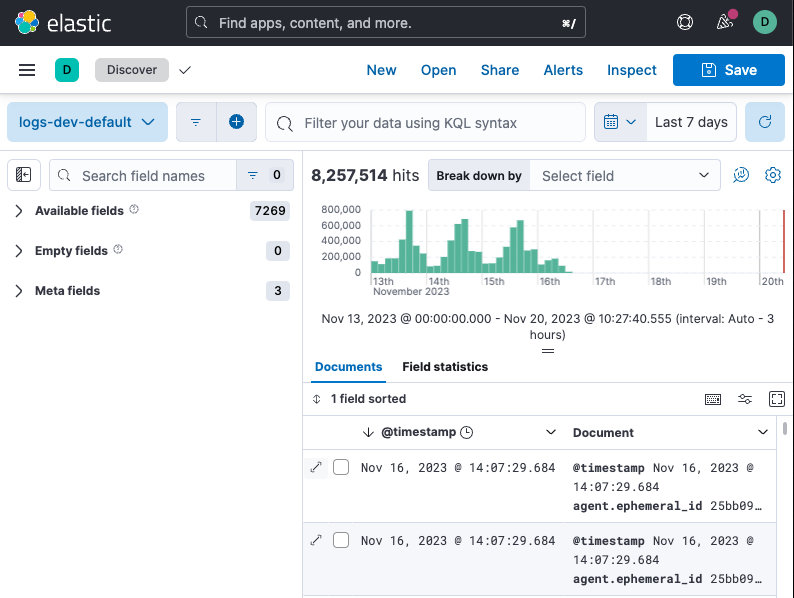The image size is (794, 598).
Task: Switch to the Field statistics tab
Action: coord(445,367)
